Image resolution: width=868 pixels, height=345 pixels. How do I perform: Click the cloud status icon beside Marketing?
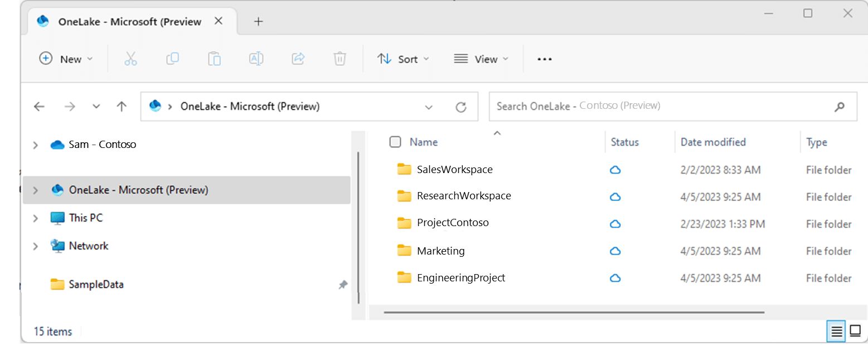(615, 251)
